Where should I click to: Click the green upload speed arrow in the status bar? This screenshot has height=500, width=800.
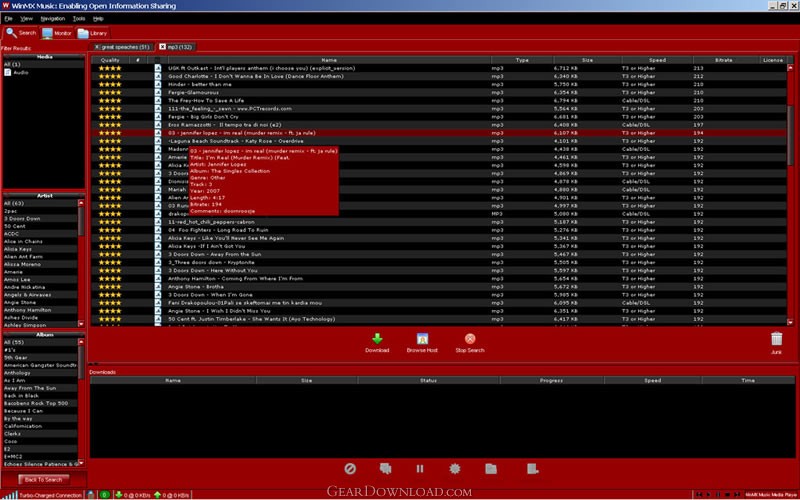pyautogui.click(x=157, y=495)
